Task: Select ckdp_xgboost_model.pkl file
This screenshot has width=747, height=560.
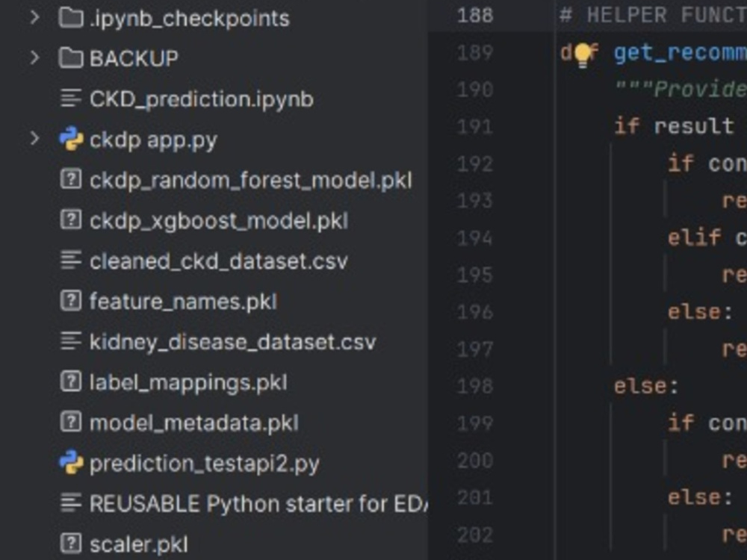Action: [219, 222]
